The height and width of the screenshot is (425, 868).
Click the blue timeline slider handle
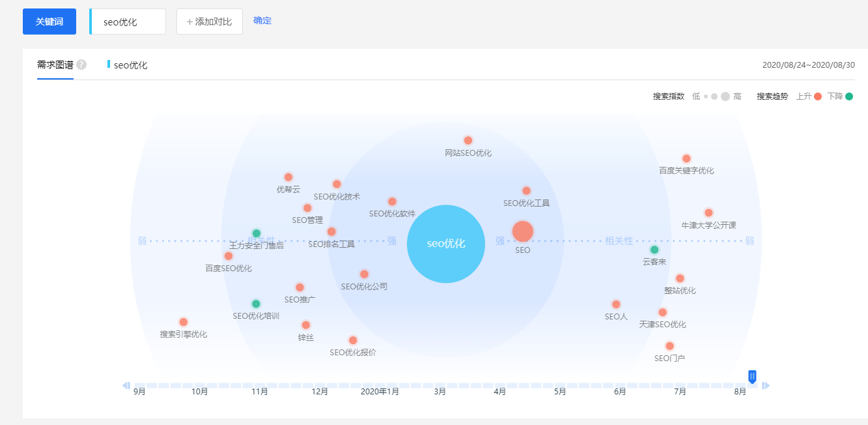[752, 376]
